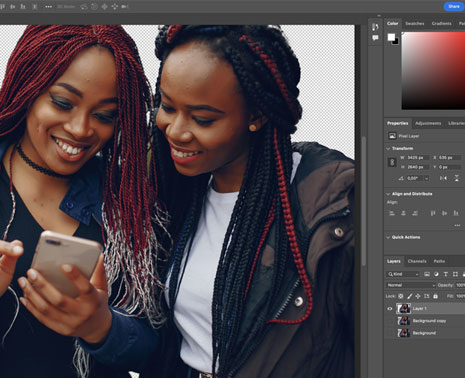This screenshot has height=378, width=465.
Task: Click the flip horizontal icon in Transform
Action: tap(443, 178)
